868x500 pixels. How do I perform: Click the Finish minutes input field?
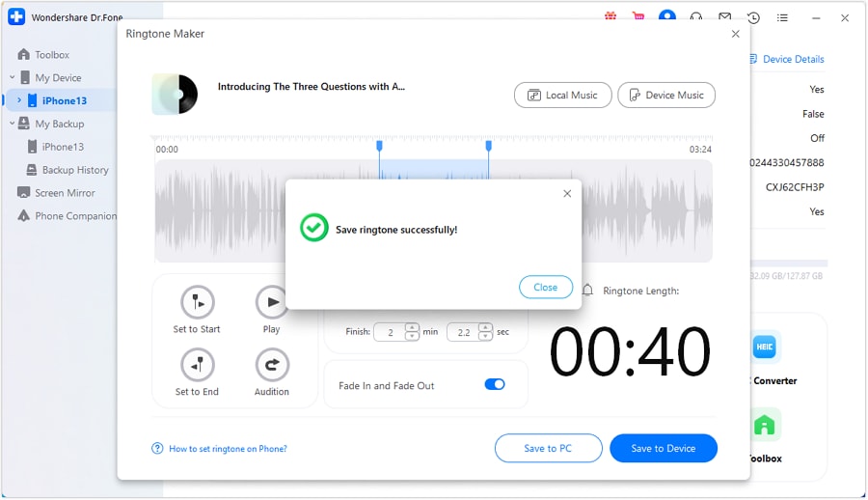[391, 332]
